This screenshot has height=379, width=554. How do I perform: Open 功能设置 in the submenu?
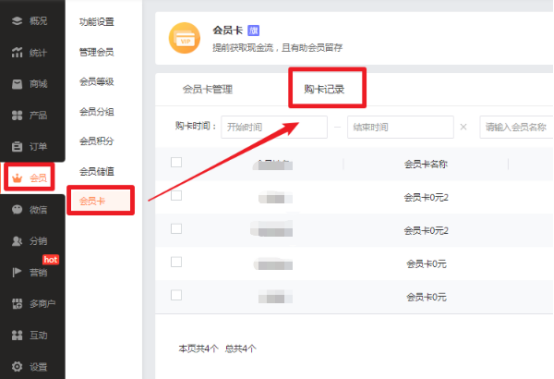(x=96, y=22)
